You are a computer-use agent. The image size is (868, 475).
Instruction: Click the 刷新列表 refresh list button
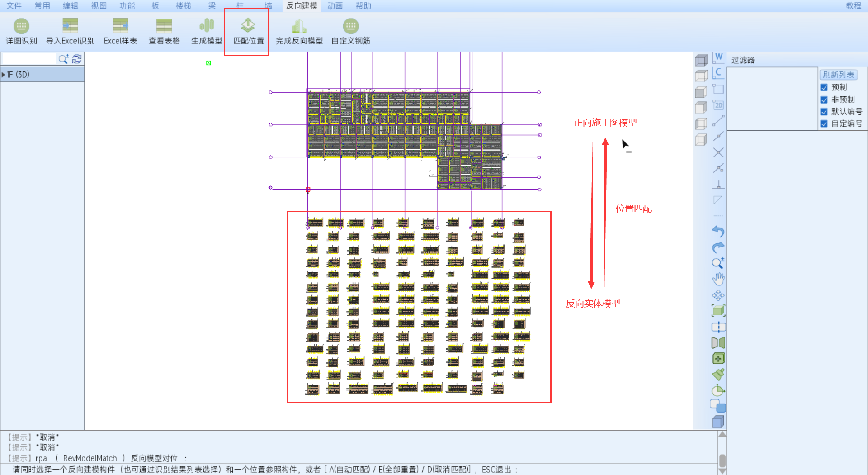coord(838,75)
